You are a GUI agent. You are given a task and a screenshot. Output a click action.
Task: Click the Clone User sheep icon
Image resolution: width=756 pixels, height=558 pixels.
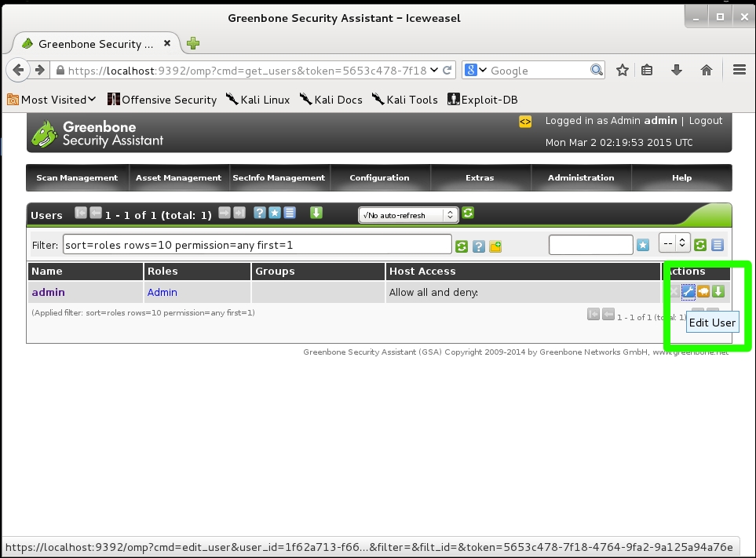pos(703,291)
